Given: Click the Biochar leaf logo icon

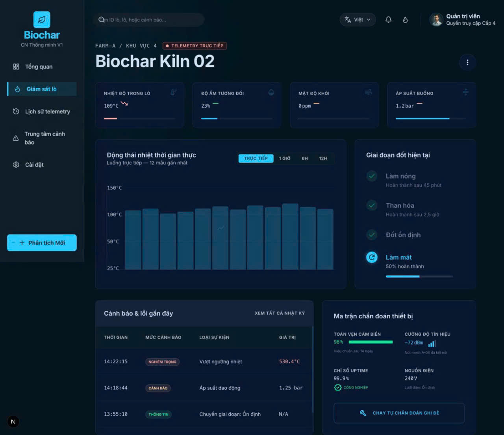Looking at the screenshot, I should tap(42, 20).
